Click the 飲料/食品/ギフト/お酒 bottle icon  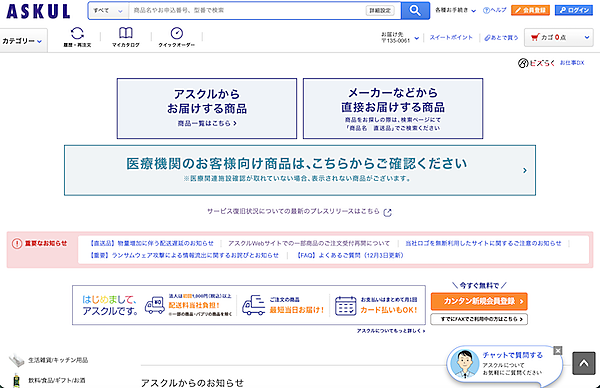[x=16, y=380]
